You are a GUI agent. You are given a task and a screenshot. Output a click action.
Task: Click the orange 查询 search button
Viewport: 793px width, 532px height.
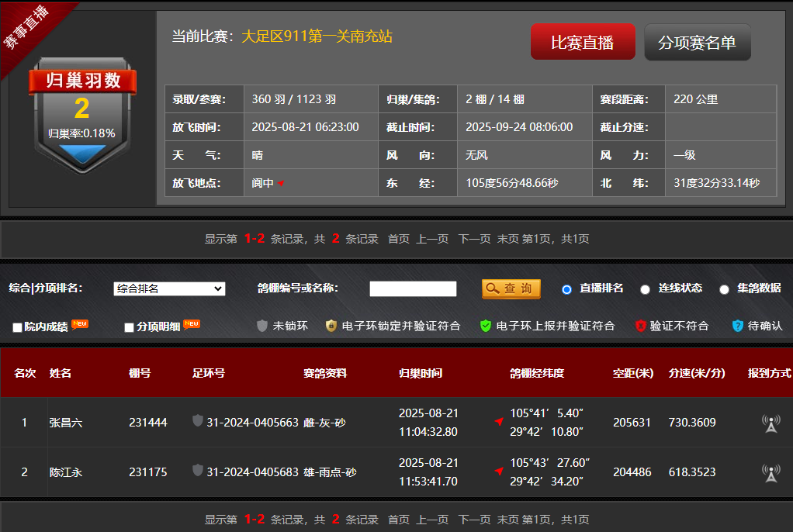[x=511, y=288]
